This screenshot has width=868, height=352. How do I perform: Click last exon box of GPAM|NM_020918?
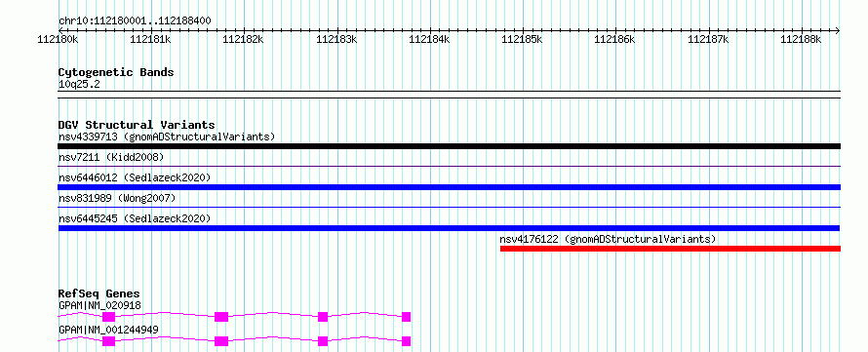(407, 317)
